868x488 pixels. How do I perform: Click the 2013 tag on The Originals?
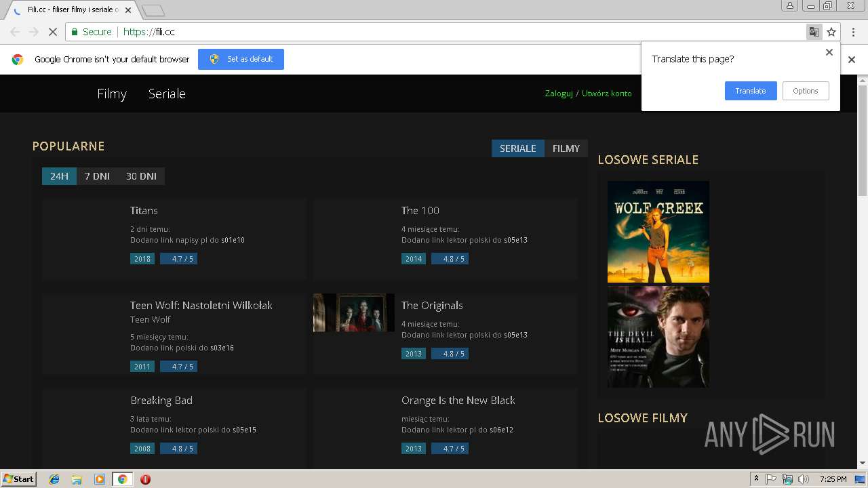pyautogui.click(x=414, y=354)
